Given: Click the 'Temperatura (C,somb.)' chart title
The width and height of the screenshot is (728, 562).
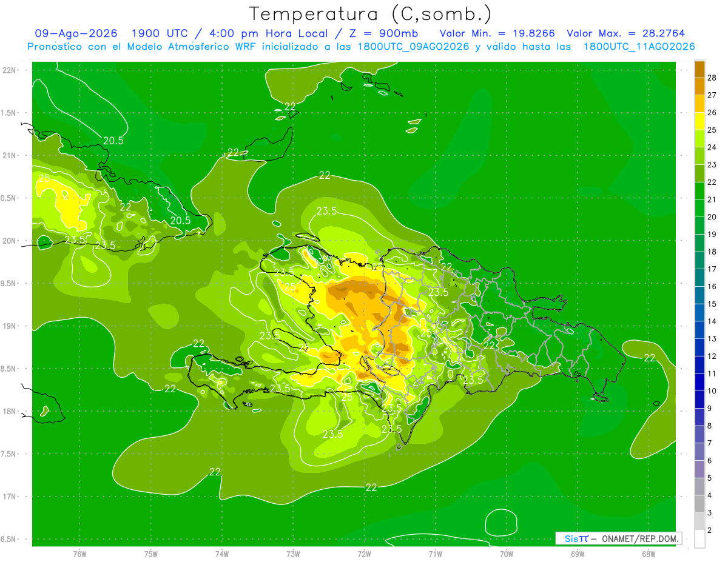Looking at the screenshot, I should click(x=371, y=14).
